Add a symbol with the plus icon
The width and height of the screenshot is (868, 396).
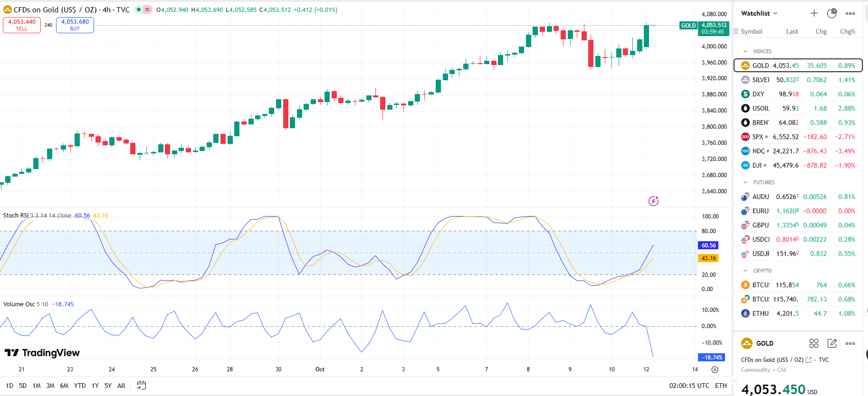pyautogui.click(x=814, y=13)
